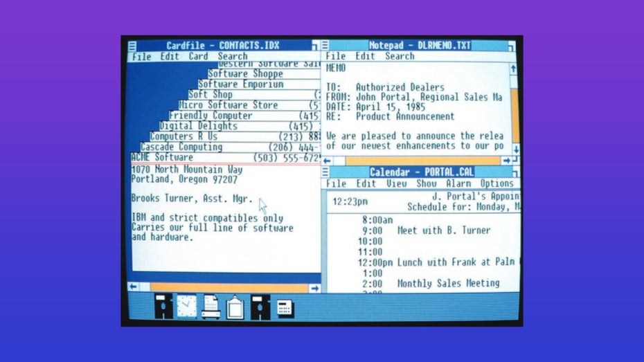Screen dimensions: 644x362
Task: Open the leftmost floppy disk icon
Action: click(163, 306)
